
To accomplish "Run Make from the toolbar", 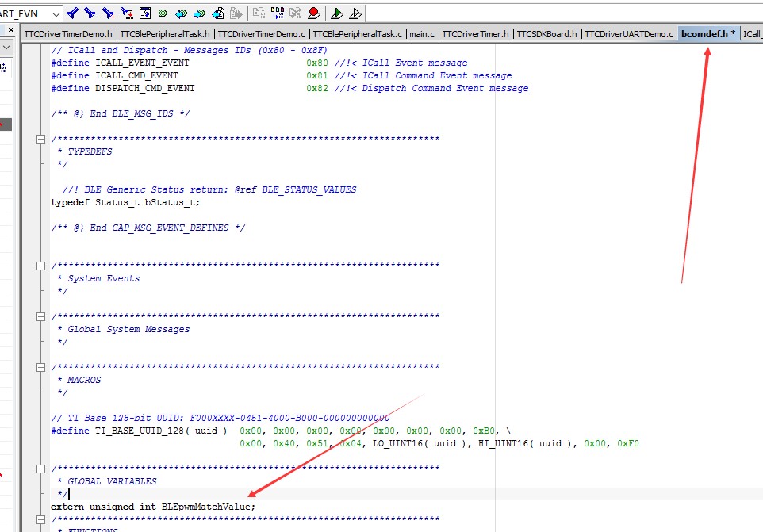I will [278, 13].
